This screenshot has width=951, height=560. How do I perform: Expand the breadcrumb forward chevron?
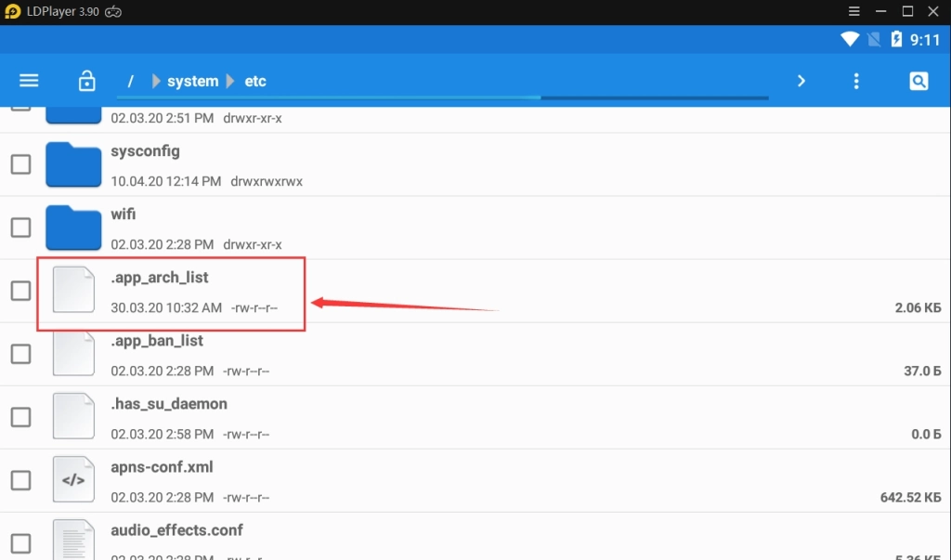point(801,80)
